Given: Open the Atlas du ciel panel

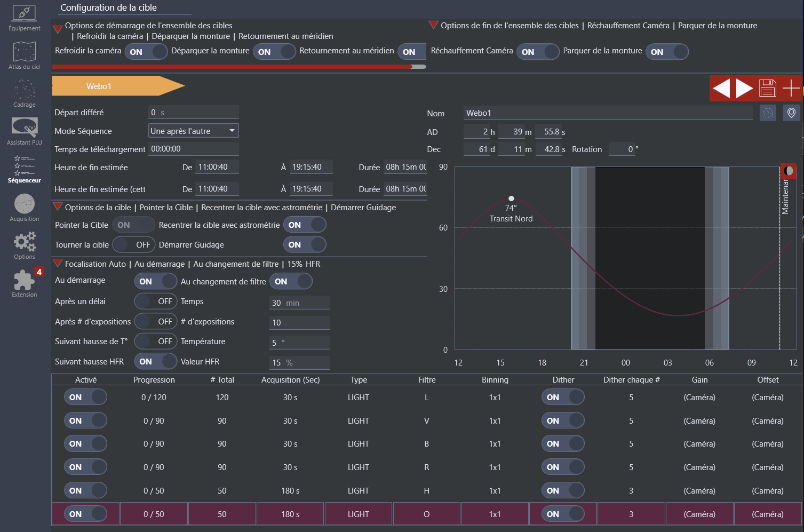Looking at the screenshot, I should [25, 56].
